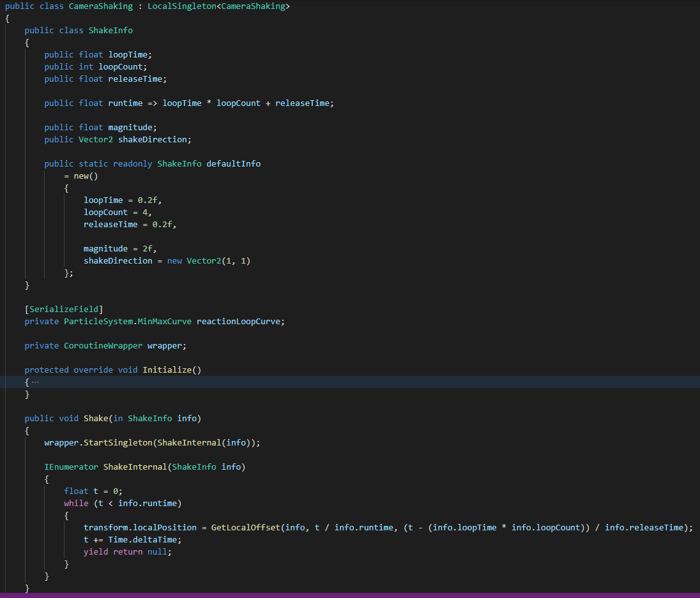The height and width of the screenshot is (598, 700).
Task: Select the defaultInfo static field name
Action: (233, 164)
